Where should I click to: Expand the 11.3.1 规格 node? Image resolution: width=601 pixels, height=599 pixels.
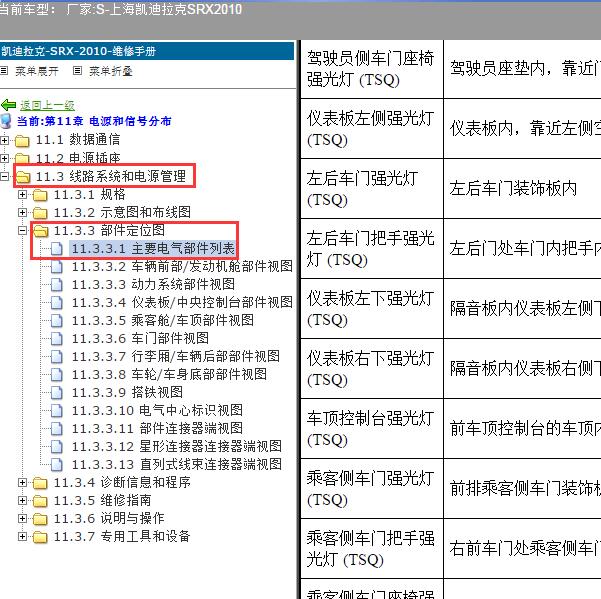pyautogui.click(x=22, y=194)
